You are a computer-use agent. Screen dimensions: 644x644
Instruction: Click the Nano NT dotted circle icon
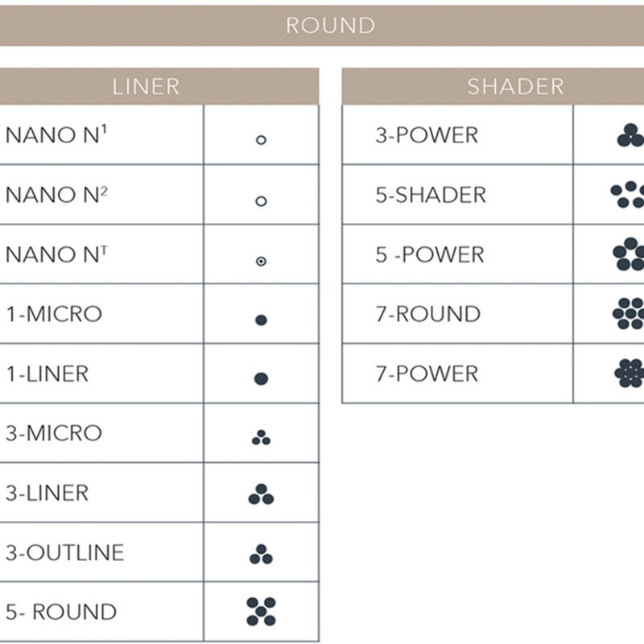(x=261, y=261)
